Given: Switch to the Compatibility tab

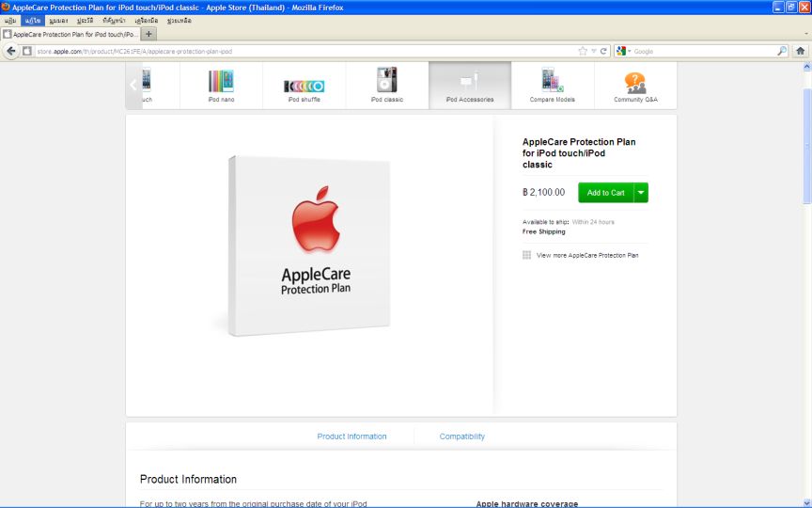Looking at the screenshot, I should [461, 437].
